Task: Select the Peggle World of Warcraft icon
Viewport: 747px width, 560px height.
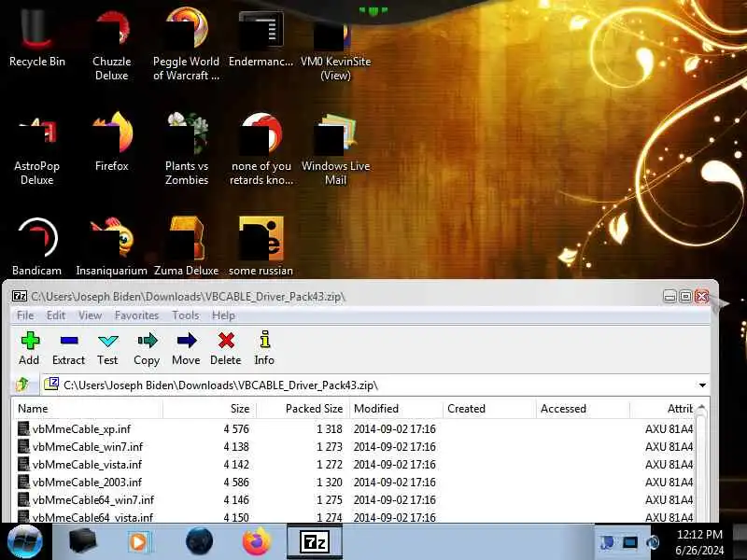Action: pos(186,46)
